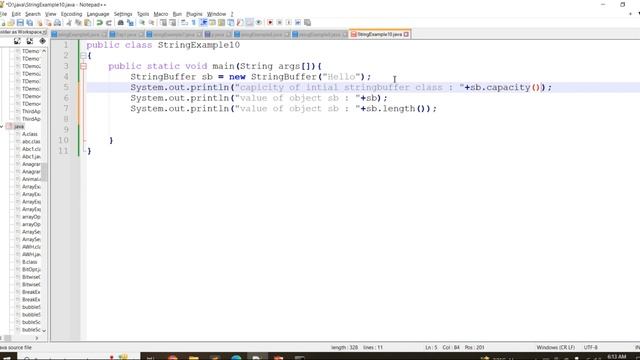The image size is (640, 360).
Task: Click the workspace horizontal scroll-right arrow
Action: [x=37, y=338]
